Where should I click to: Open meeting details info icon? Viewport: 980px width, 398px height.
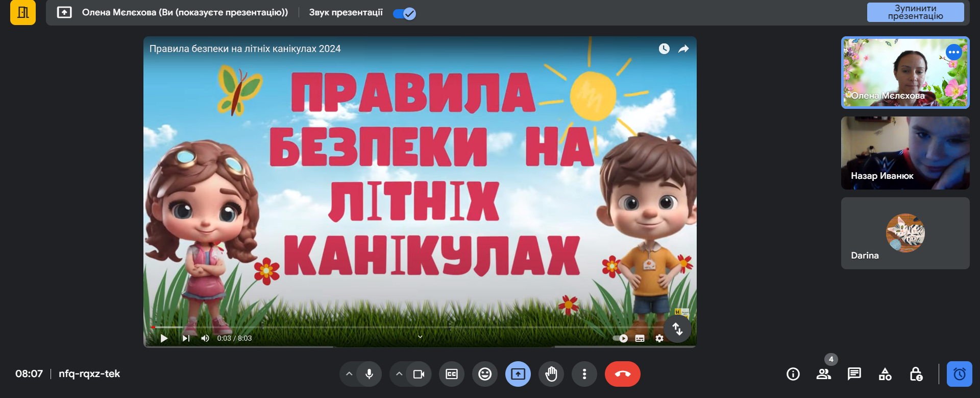[793, 374]
